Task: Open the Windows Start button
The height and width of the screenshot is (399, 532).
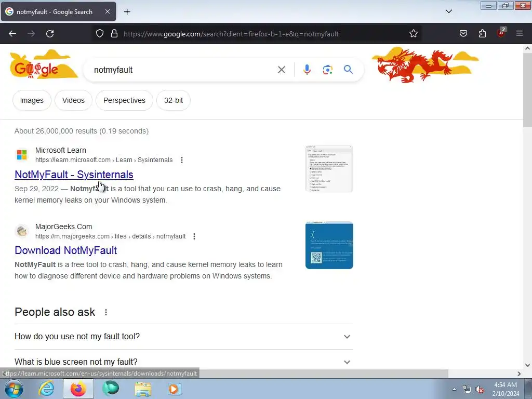Action: (x=14, y=389)
